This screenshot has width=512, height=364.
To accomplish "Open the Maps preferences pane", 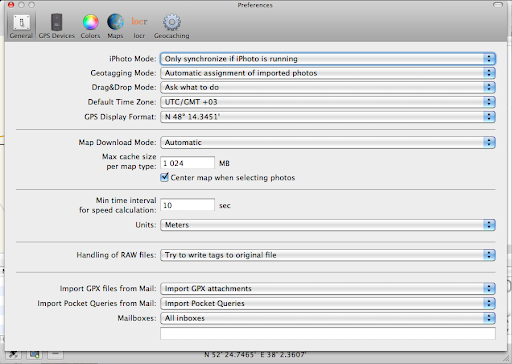I will (x=115, y=26).
